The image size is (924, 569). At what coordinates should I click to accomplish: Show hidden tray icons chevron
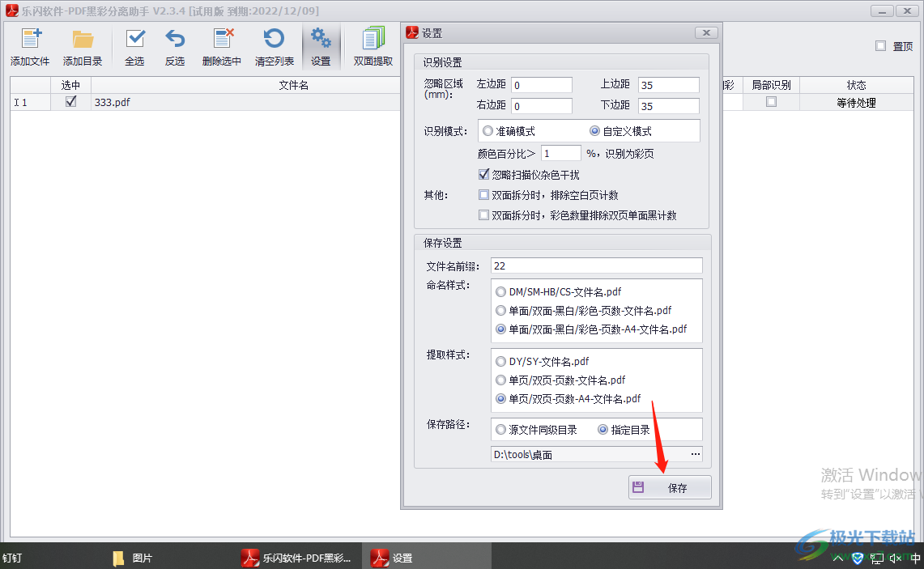coord(837,558)
